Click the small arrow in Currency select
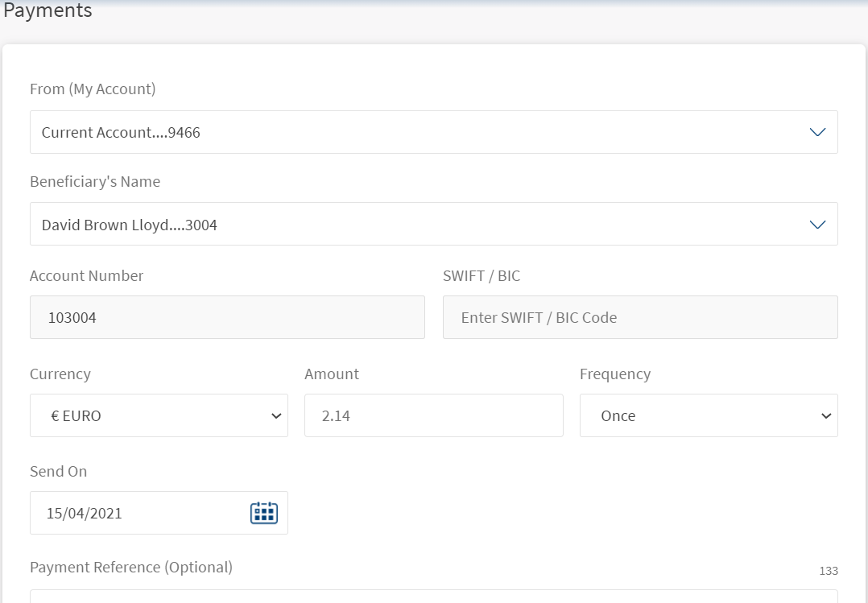This screenshot has width=868, height=603. (x=276, y=416)
